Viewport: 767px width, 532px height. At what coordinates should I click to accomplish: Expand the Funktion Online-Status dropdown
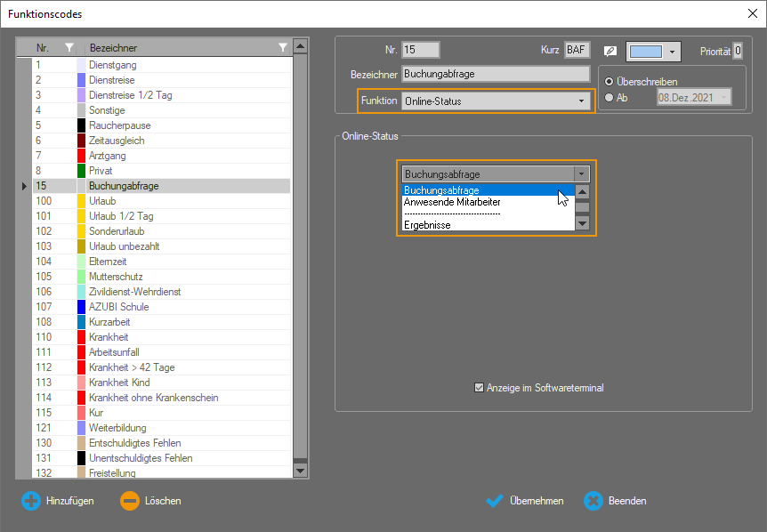(x=582, y=101)
